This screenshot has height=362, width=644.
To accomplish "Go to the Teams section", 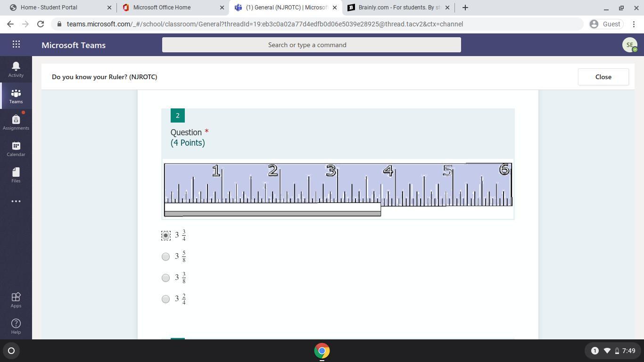I will click(16, 96).
